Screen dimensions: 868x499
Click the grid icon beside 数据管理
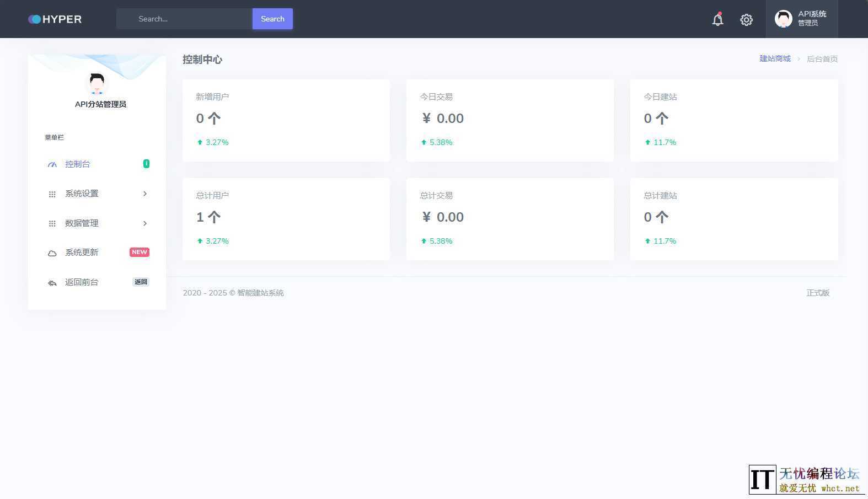pos(52,223)
